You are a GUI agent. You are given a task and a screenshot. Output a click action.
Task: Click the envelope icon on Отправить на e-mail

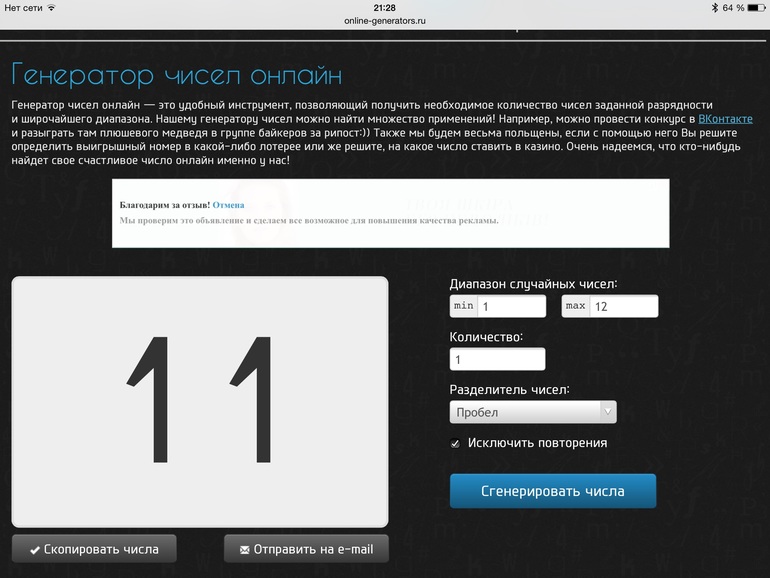tap(243, 549)
